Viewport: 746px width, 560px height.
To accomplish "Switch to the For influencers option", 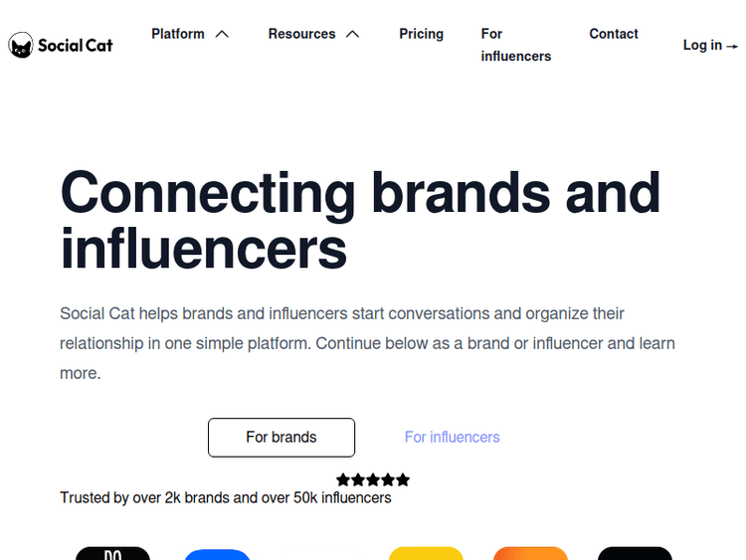I will coord(453,438).
